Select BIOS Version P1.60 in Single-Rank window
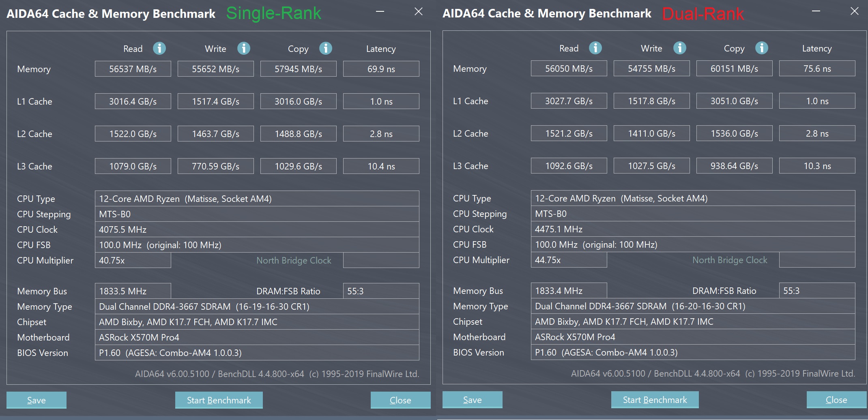The image size is (868, 420). point(257,353)
